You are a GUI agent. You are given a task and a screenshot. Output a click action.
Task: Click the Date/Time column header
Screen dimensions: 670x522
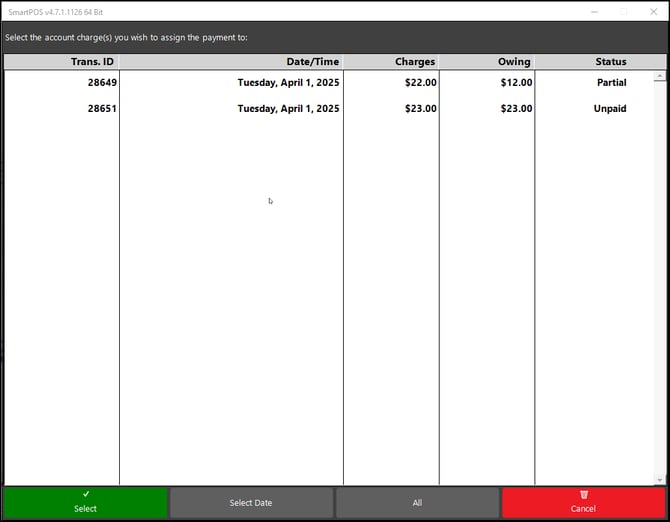coord(312,62)
